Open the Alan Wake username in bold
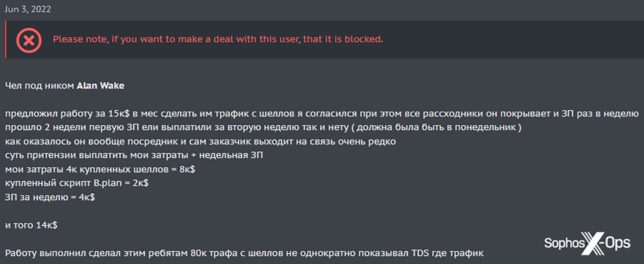This screenshot has height=264, width=644. pyautogui.click(x=100, y=86)
